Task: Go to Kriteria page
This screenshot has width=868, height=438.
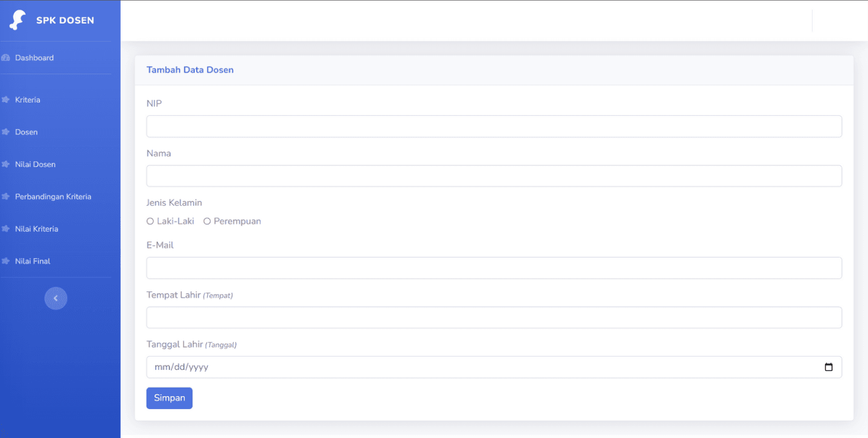Action: (28, 100)
